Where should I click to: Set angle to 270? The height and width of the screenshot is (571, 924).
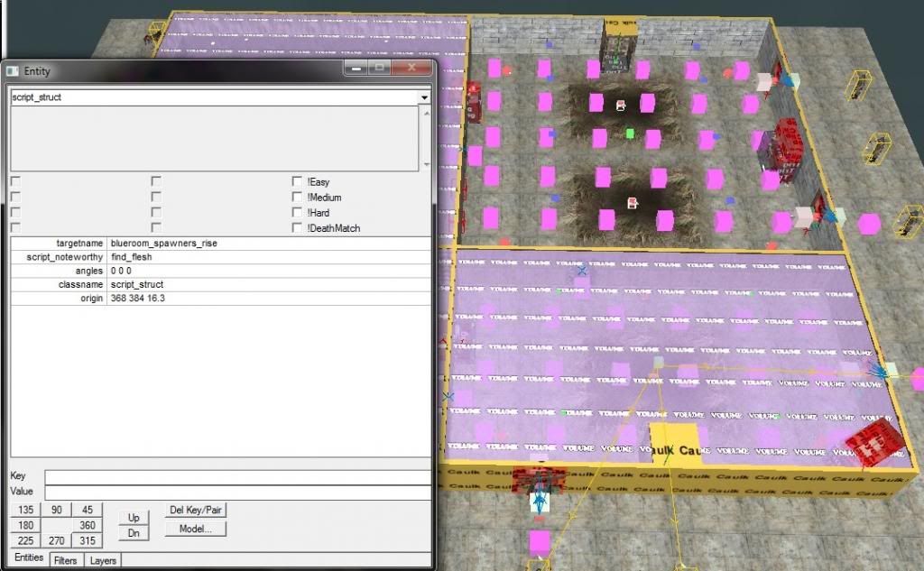point(57,540)
